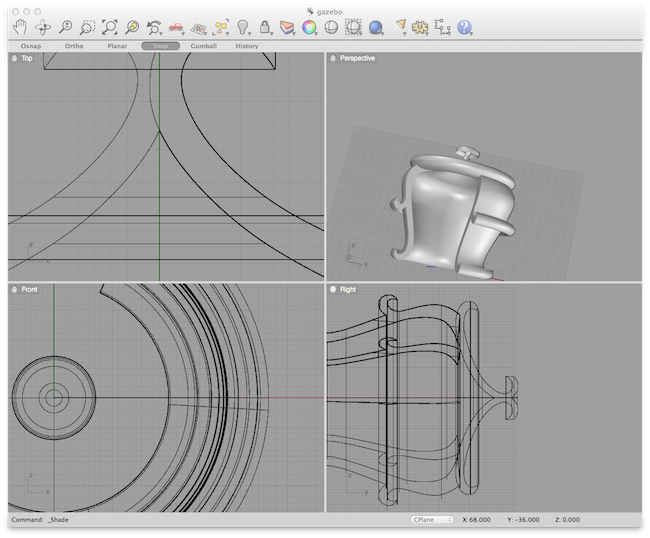Pick the Zoom Window tool
This screenshot has height=538, width=650.
[87, 27]
